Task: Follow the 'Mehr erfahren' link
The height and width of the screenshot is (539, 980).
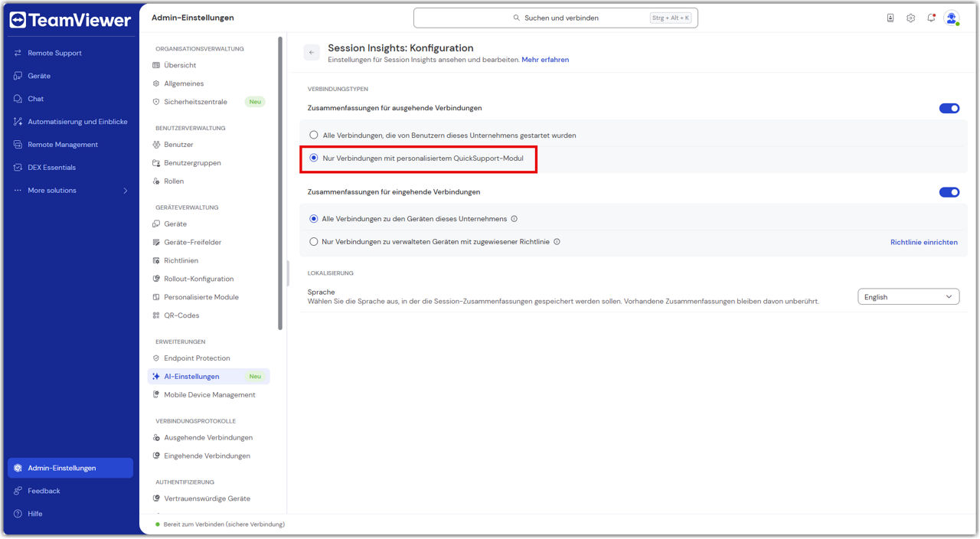Action: pyautogui.click(x=545, y=60)
